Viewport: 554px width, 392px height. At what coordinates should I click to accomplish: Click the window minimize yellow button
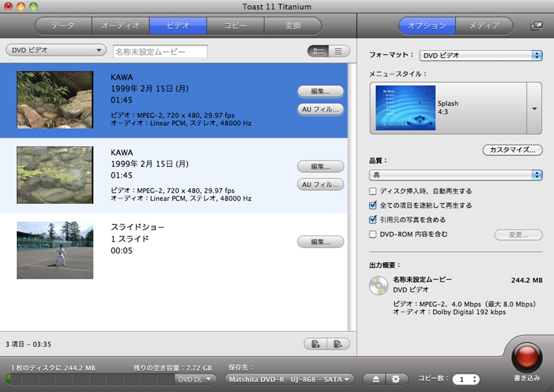coord(21,7)
